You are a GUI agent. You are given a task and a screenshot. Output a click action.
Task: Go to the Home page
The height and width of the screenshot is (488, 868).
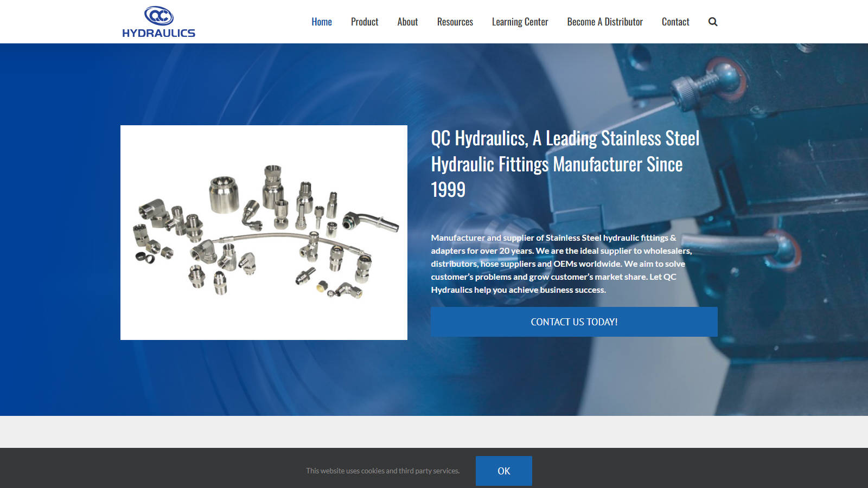click(x=321, y=22)
